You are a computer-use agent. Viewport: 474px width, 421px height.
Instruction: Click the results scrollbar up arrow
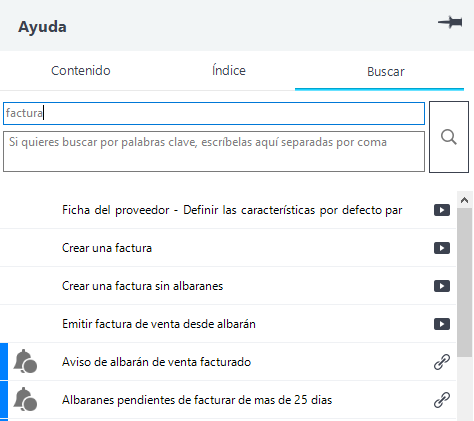click(x=464, y=200)
